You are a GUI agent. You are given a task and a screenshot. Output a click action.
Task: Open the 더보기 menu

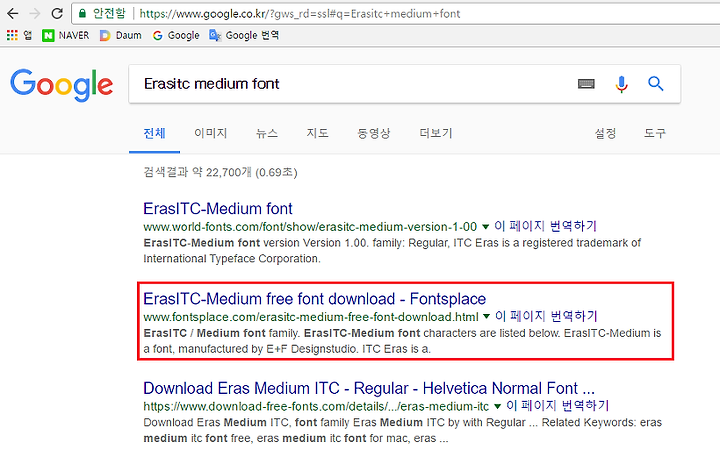[x=436, y=133]
